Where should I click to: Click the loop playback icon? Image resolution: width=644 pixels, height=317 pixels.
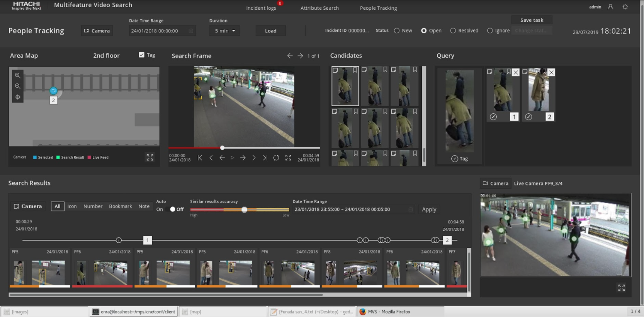276,158
